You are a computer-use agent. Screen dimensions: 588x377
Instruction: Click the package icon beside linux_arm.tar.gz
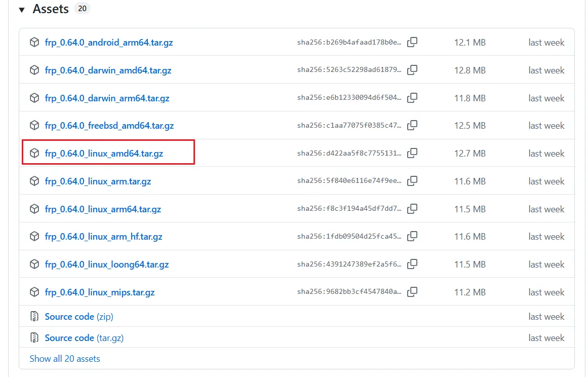[34, 181]
